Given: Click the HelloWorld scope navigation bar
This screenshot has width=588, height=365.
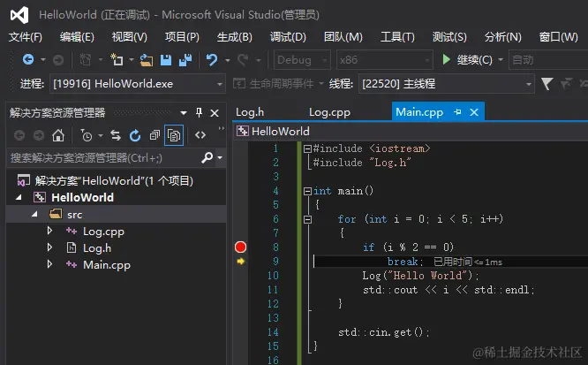Looking at the screenshot, I should [x=411, y=131].
